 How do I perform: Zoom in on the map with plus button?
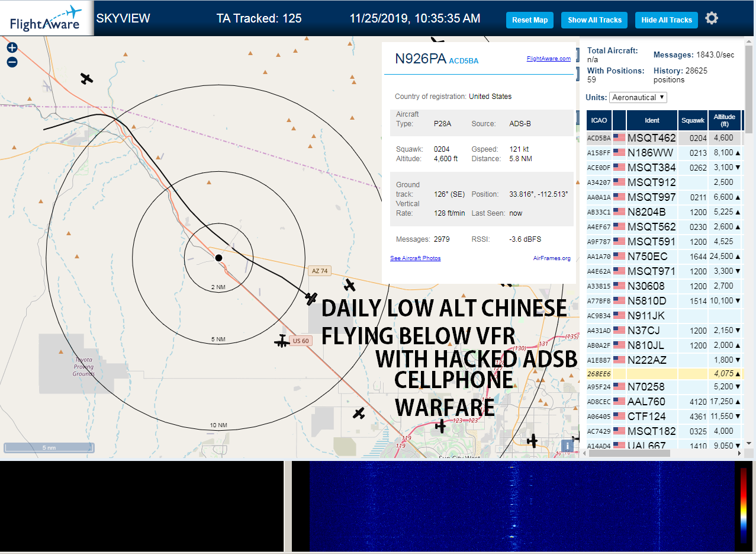(x=12, y=48)
